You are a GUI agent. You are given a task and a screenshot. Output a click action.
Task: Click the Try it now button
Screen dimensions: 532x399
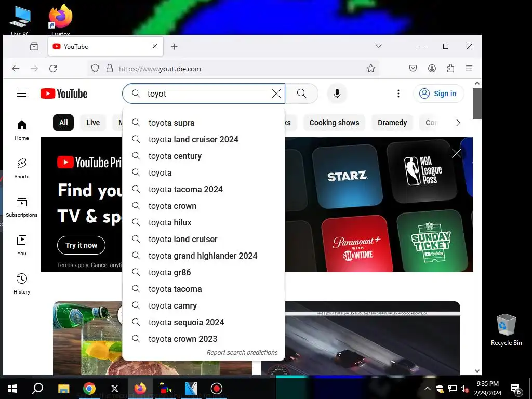point(81,245)
